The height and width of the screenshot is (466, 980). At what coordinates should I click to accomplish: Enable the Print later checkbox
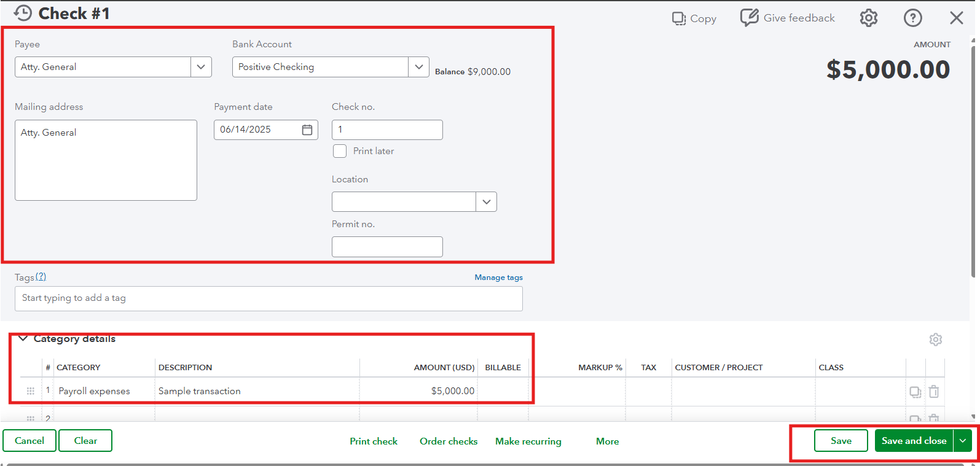tap(340, 151)
